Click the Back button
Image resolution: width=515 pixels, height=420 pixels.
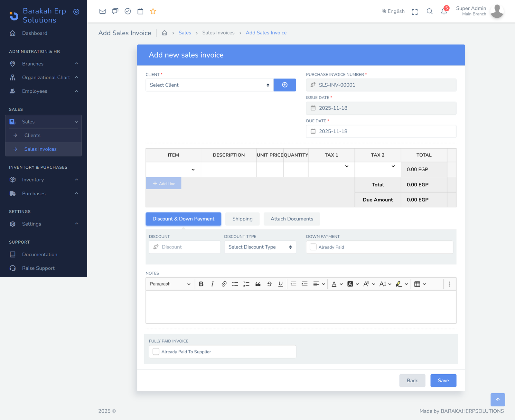click(412, 380)
